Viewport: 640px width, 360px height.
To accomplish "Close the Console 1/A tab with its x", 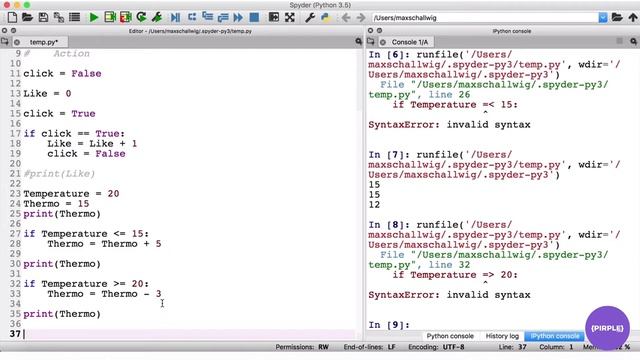I will (x=383, y=42).
